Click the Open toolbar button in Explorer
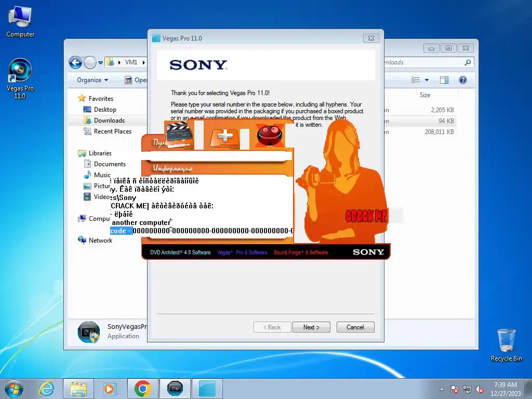Viewport: 532px width, 399px height. pyautogui.click(x=136, y=80)
